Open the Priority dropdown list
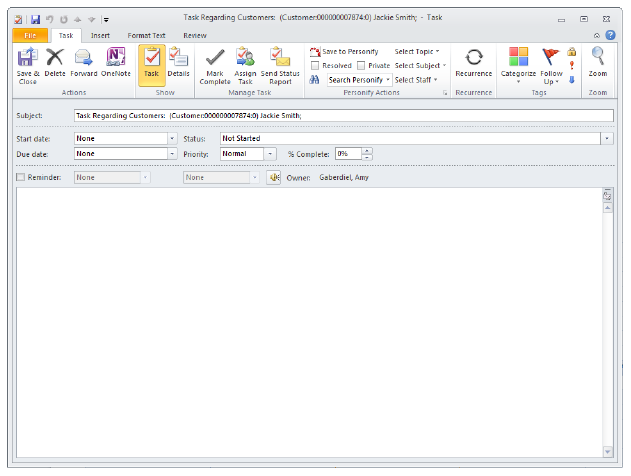This screenshot has height=476, width=631. coord(270,154)
